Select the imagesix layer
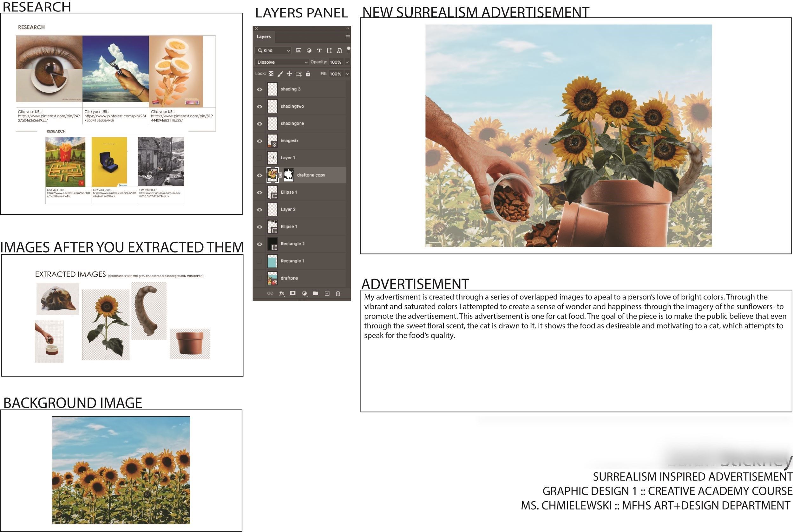This screenshot has height=532, width=793. [290, 141]
